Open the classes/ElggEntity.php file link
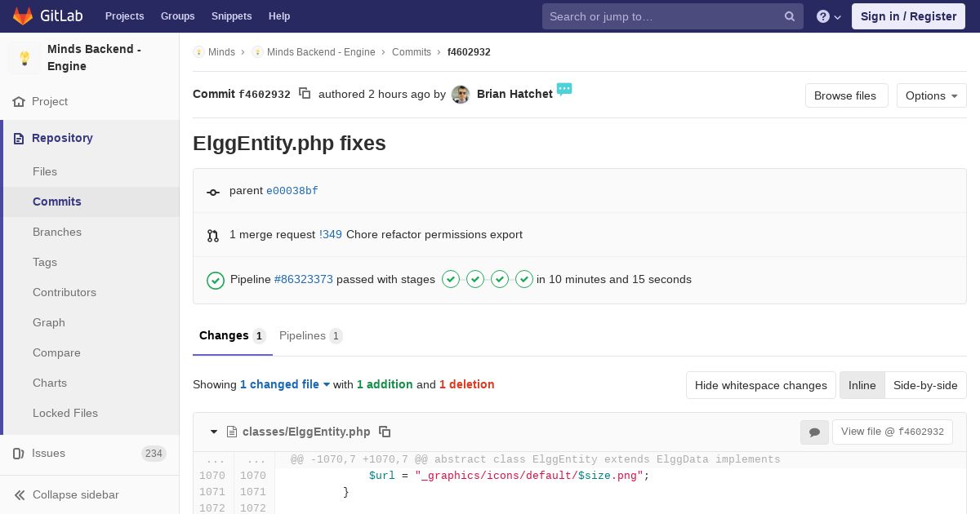The width and height of the screenshot is (980, 514). tap(306, 432)
